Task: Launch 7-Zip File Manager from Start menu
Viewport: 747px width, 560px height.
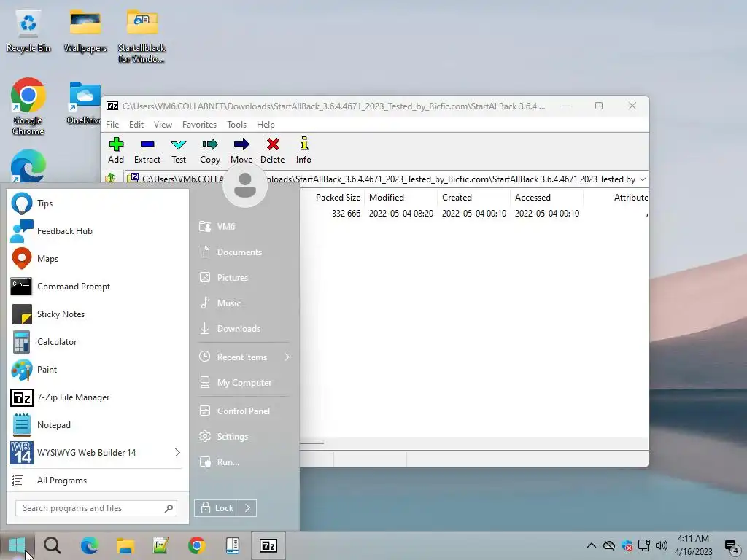Action: point(98,397)
